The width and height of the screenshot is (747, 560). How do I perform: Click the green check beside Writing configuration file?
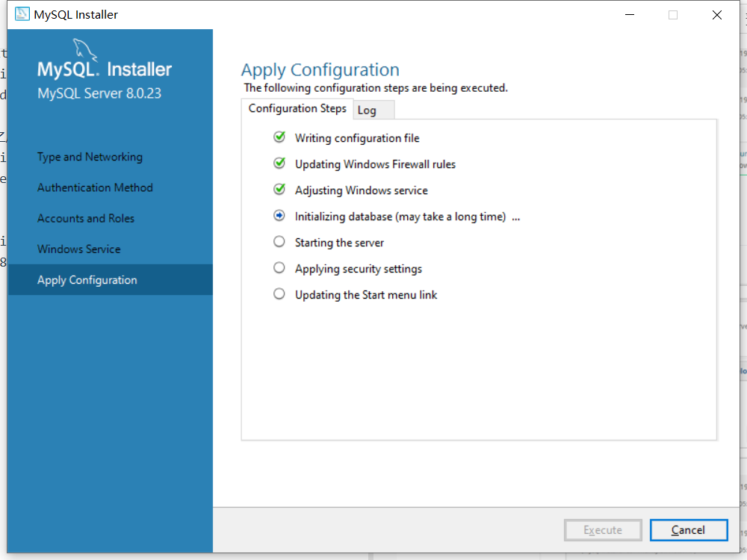[x=279, y=137]
